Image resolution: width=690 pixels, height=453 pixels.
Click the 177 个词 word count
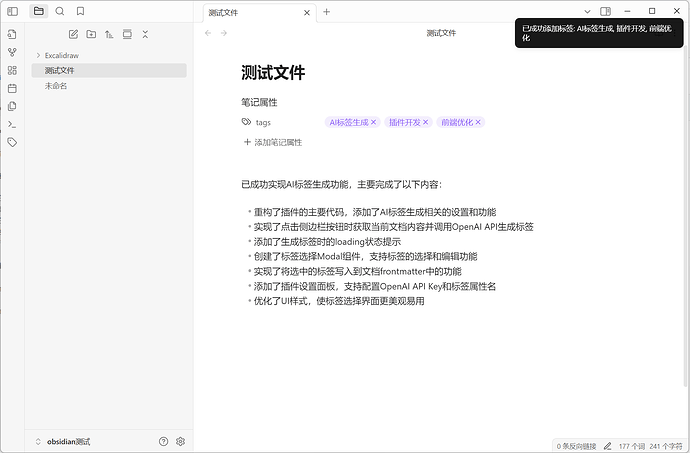pos(631,446)
